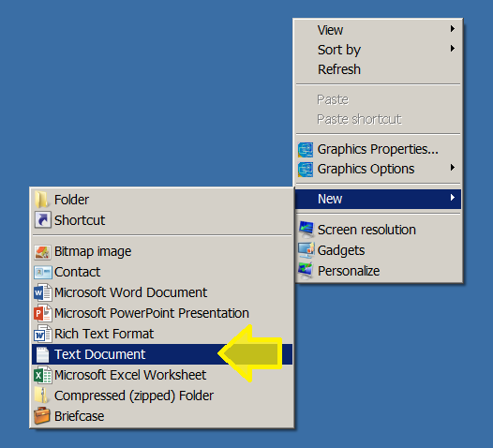Click the Rich Text Format icon
Screen dimensions: 493x448
tap(43, 334)
